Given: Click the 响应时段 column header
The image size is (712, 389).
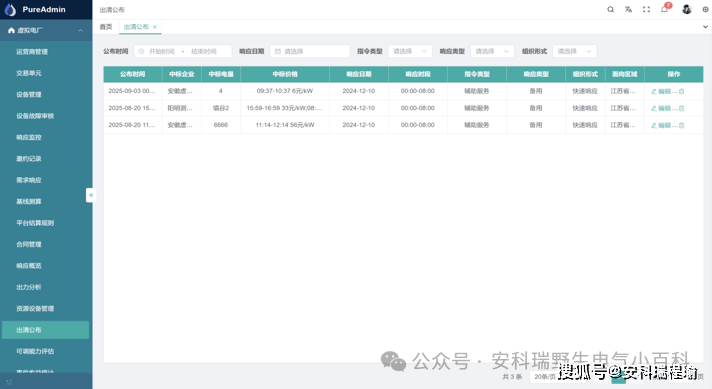Looking at the screenshot, I should [418, 74].
